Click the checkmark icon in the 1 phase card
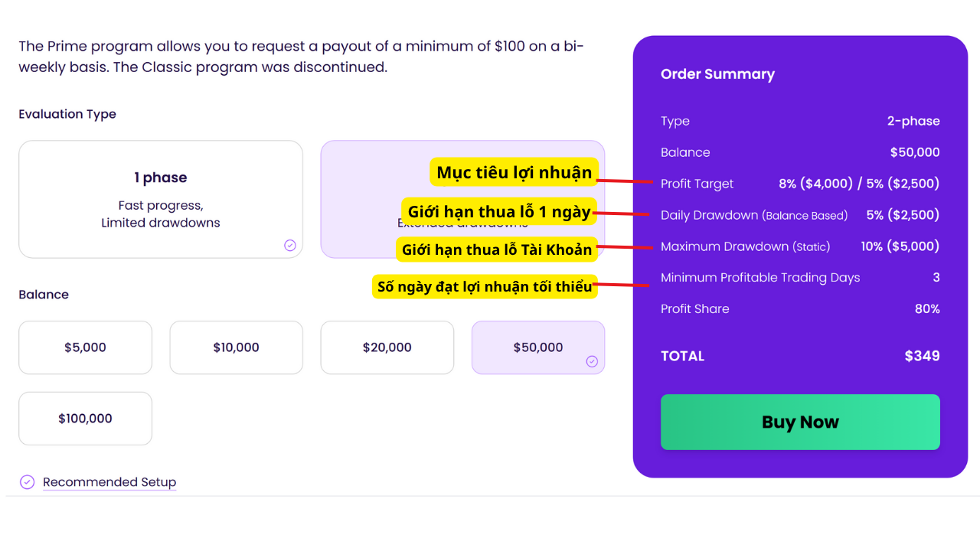The image size is (980, 551). pyautogui.click(x=290, y=245)
